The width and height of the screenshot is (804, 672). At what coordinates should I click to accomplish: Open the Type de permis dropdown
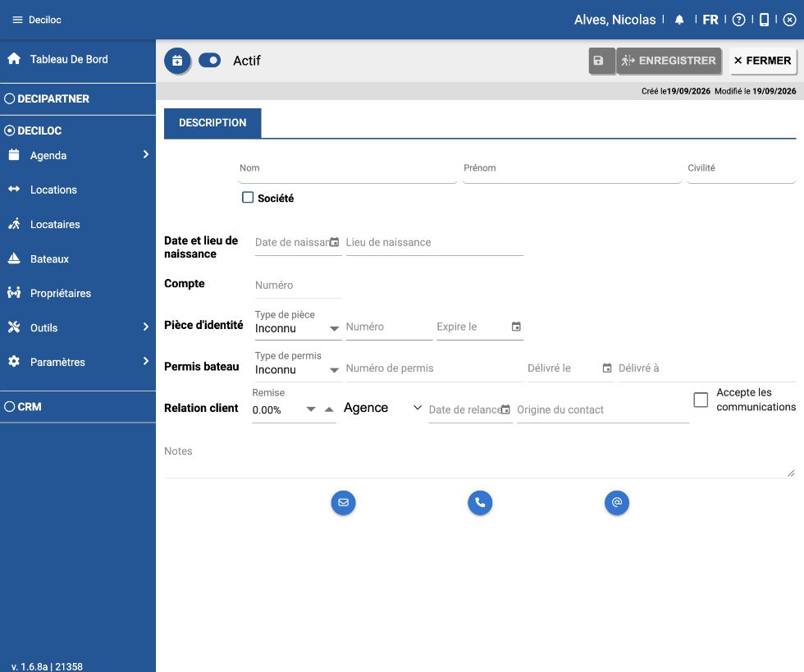pos(298,370)
